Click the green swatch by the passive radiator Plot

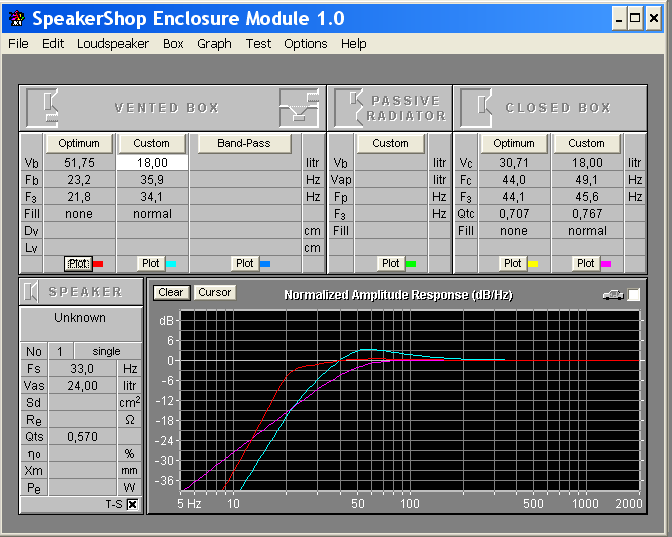(411, 264)
